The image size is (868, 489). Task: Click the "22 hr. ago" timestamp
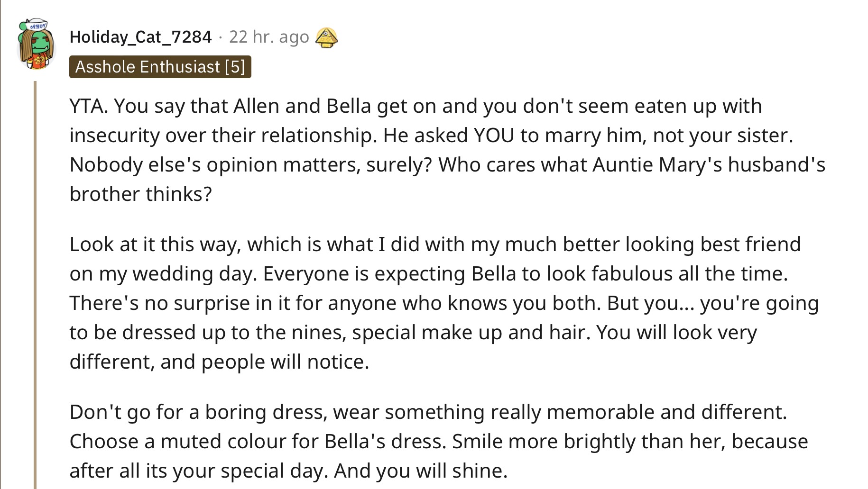click(269, 37)
